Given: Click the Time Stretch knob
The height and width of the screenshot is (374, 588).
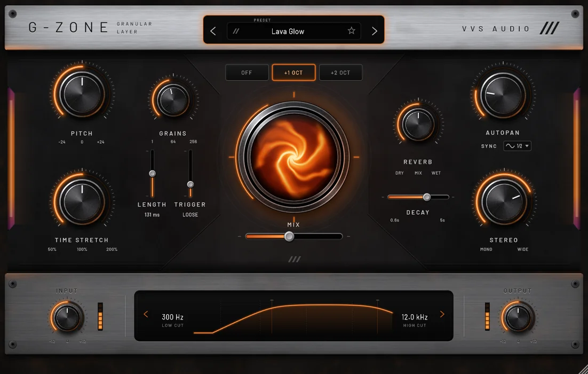Looking at the screenshot, I should coord(82,201).
